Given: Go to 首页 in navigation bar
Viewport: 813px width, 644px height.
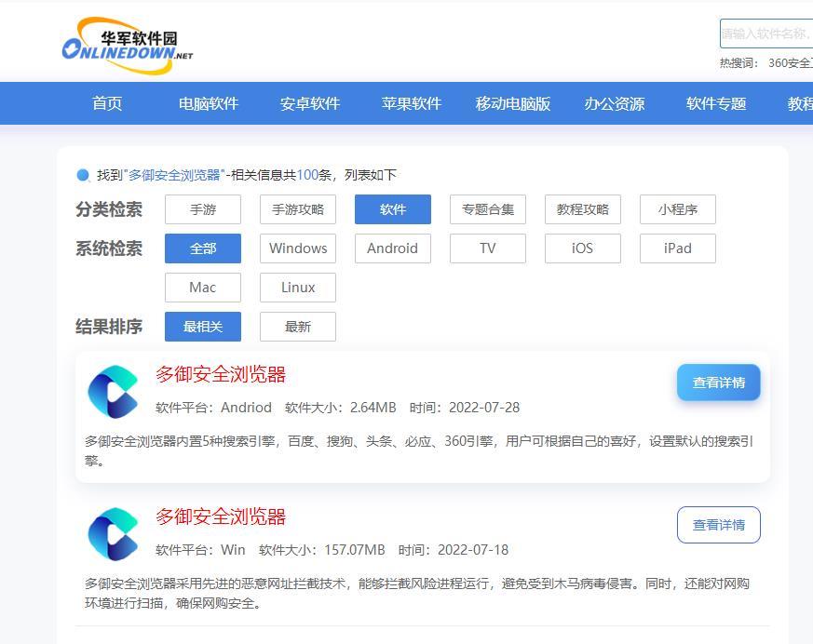Looking at the screenshot, I should (107, 103).
